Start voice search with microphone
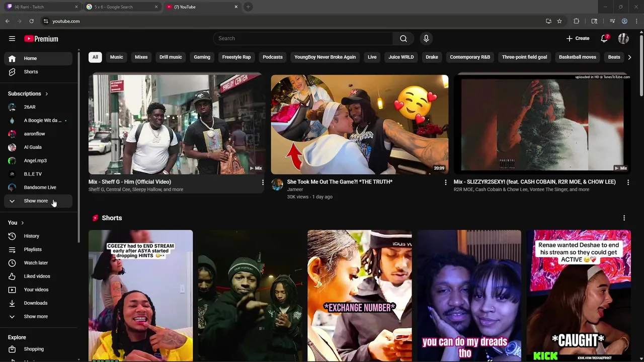644x362 pixels. tap(426, 39)
